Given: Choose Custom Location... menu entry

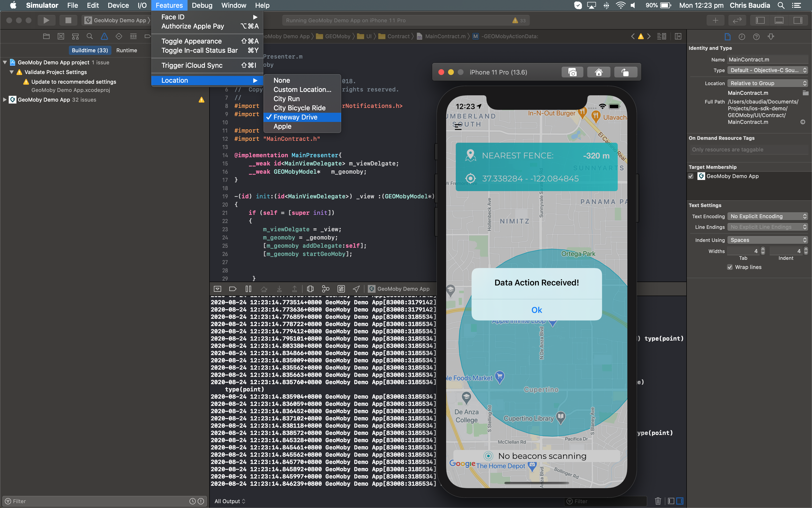Looking at the screenshot, I should (x=302, y=89).
